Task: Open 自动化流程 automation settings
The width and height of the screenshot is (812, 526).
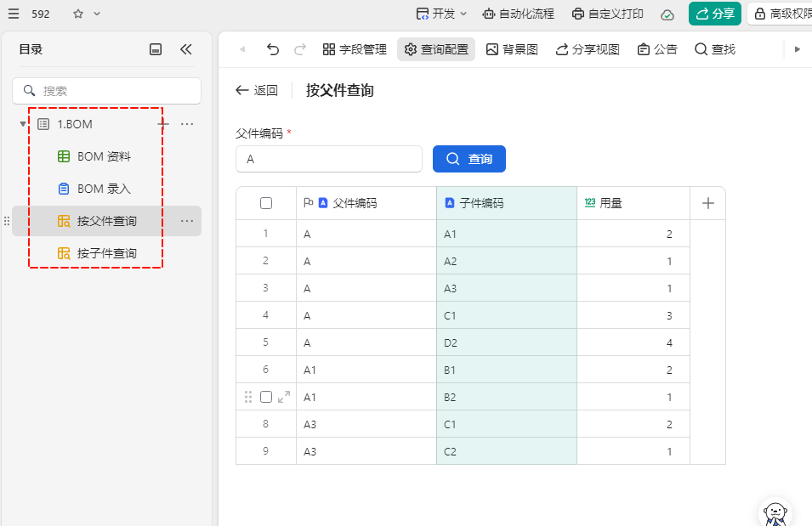Action: (x=518, y=14)
